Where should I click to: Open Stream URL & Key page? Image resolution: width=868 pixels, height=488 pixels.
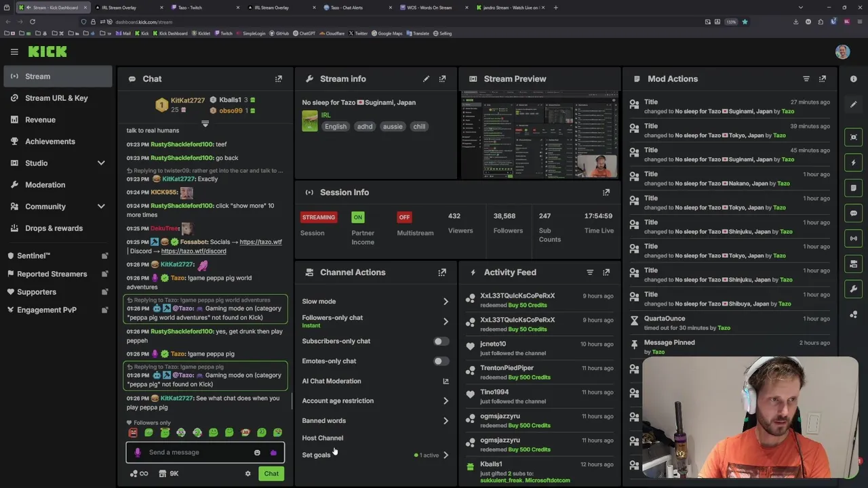point(57,98)
